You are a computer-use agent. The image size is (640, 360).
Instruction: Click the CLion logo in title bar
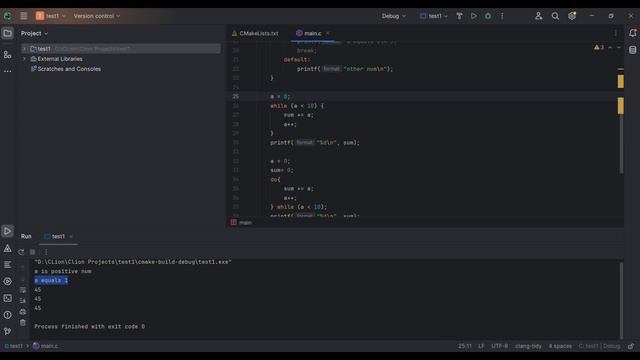coord(8,16)
